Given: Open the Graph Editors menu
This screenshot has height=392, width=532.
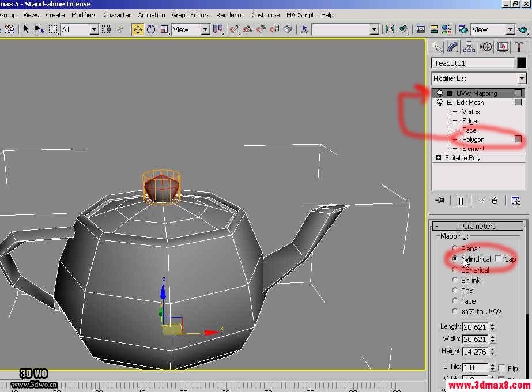Looking at the screenshot, I should pos(190,15).
